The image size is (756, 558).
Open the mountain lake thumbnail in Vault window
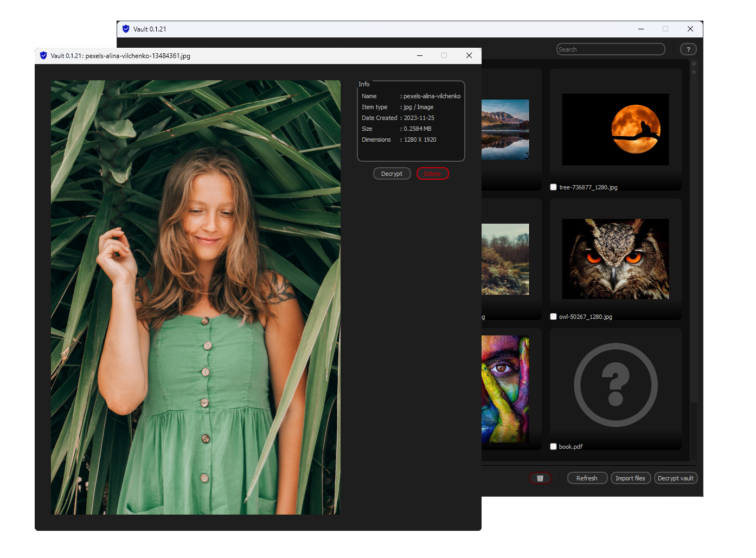click(505, 129)
